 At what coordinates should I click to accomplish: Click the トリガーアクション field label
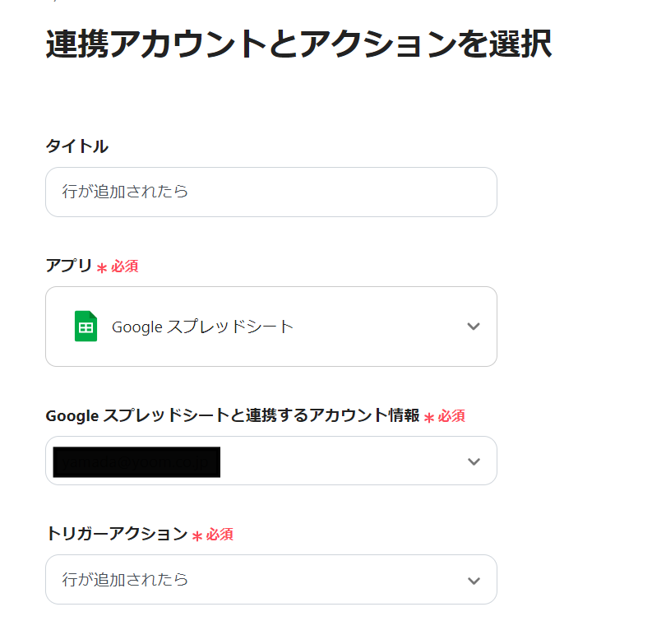pos(116,534)
